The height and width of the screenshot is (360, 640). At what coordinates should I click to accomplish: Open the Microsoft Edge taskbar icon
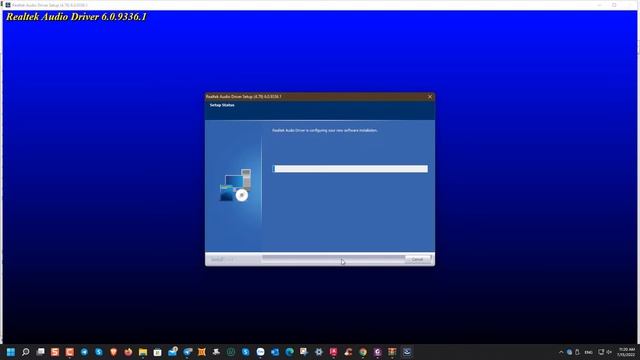pos(289,352)
